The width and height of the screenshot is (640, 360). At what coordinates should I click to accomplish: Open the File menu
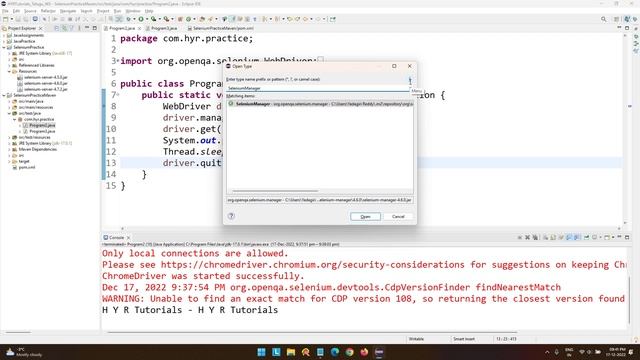pyautogui.click(x=5, y=11)
